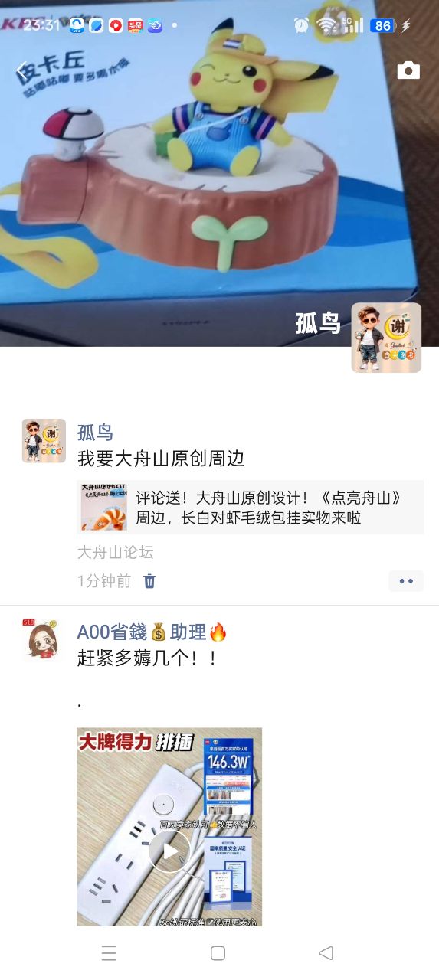439x980 pixels.
Task: Open the 孤鸟 username link
Action: coord(95,432)
